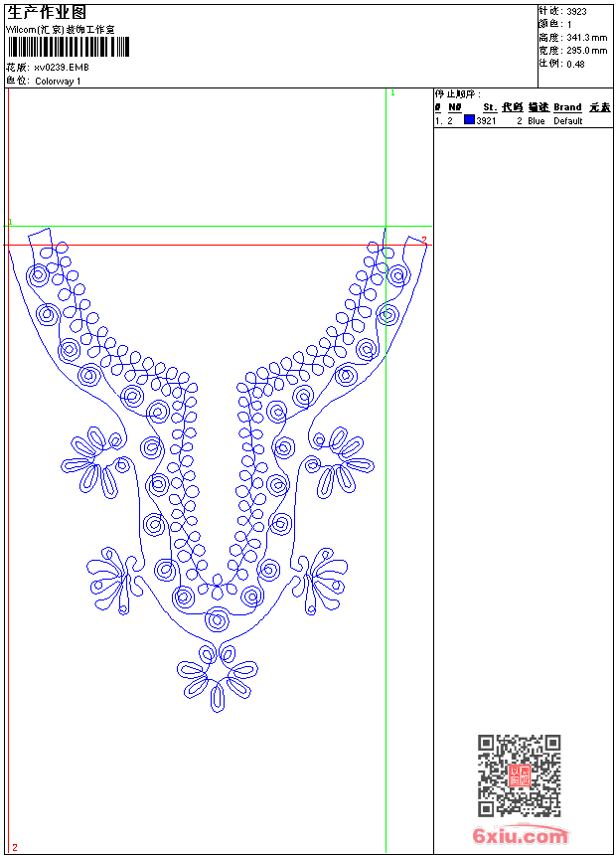Click the N# column header
Screen dimensions: 616x855
[x=455, y=107]
